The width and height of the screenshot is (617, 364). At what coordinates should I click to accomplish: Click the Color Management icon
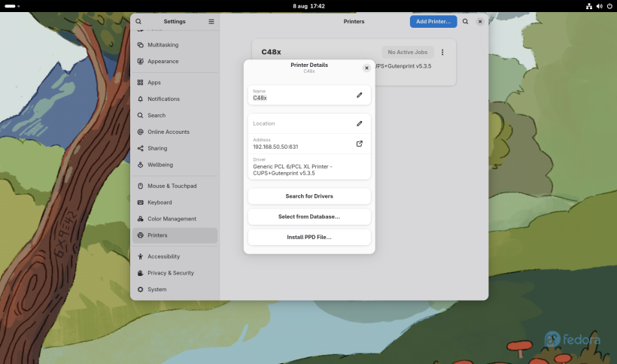click(x=141, y=219)
